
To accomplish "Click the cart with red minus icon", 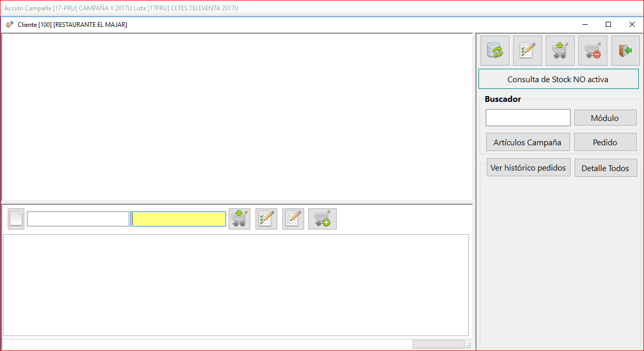I will pos(593,51).
